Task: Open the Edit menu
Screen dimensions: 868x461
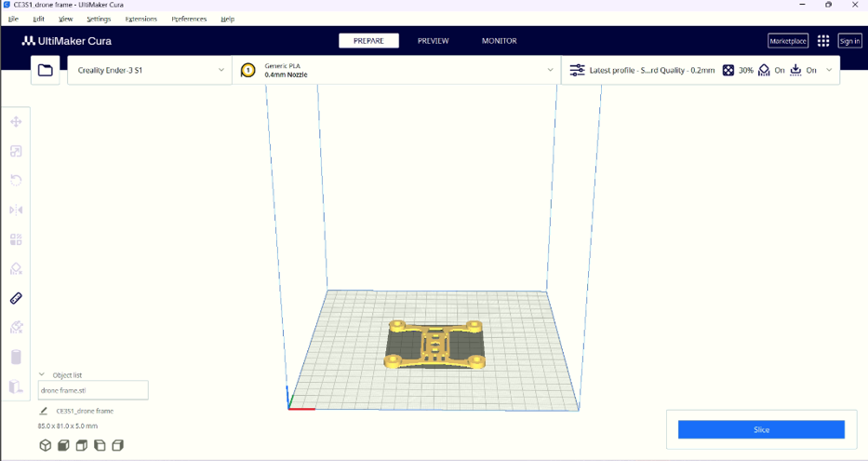Action: [39, 19]
